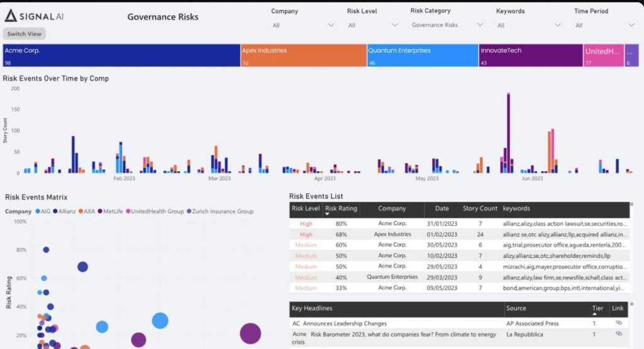
Task: Select the large purple bubble in matrix
Action: 250,334
